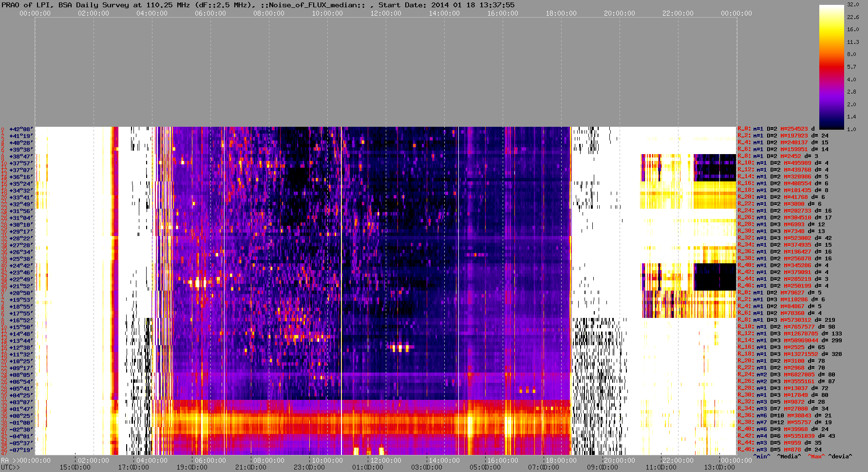The height and width of the screenshot is (472, 868).
Task: Click declination label +13°44'
Action: tap(21, 341)
